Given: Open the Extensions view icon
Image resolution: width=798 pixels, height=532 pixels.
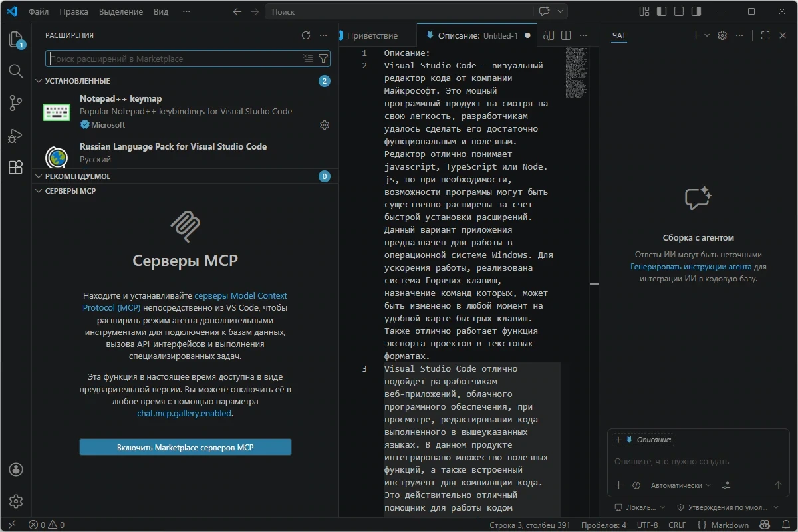Looking at the screenshot, I should point(16,167).
